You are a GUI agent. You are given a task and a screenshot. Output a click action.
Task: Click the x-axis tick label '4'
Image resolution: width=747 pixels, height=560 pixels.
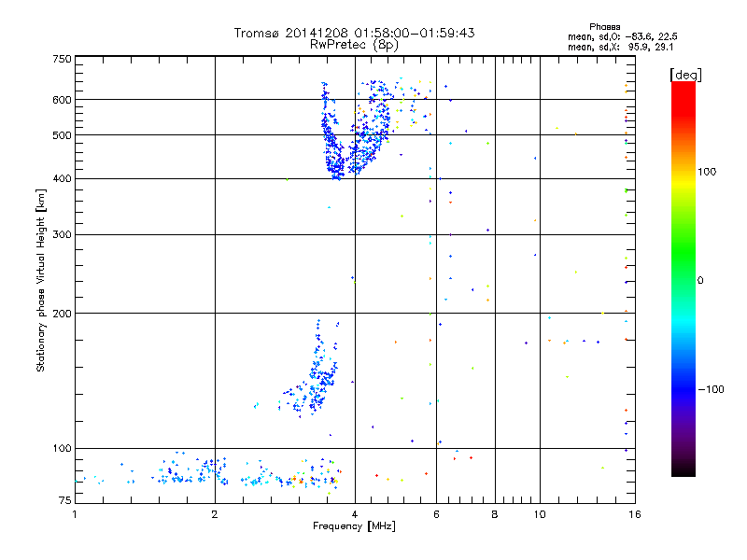pos(355,514)
